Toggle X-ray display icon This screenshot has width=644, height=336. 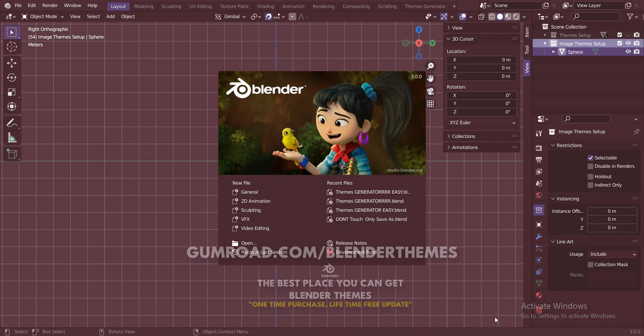coord(481,17)
